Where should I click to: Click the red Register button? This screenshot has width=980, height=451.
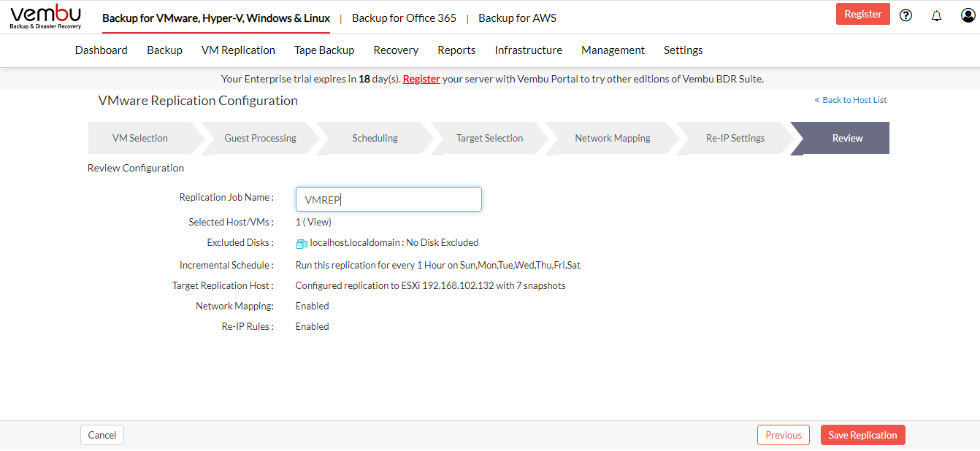862,14
